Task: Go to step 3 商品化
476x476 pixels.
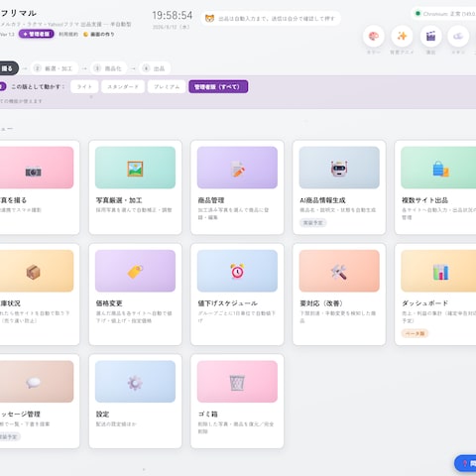Action: coord(109,68)
